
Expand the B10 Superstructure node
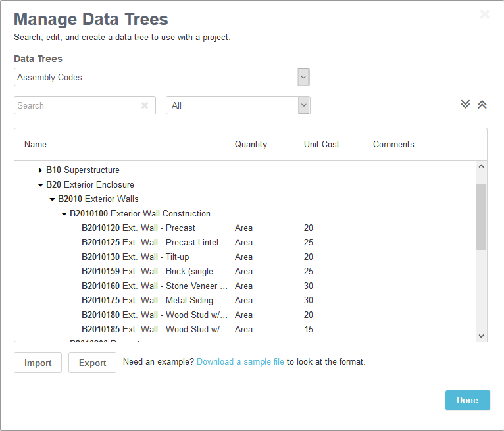[40, 170]
